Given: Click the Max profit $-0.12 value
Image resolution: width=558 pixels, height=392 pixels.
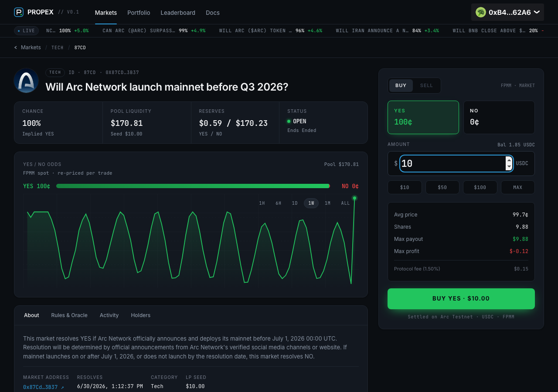Looking at the screenshot, I should [x=519, y=251].
